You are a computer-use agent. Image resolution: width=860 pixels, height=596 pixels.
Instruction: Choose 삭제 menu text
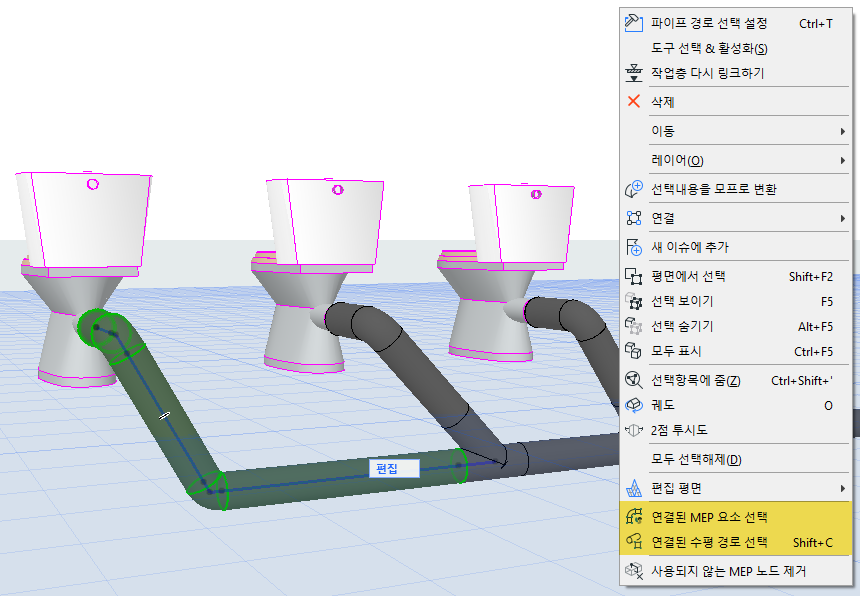(663, 102)
